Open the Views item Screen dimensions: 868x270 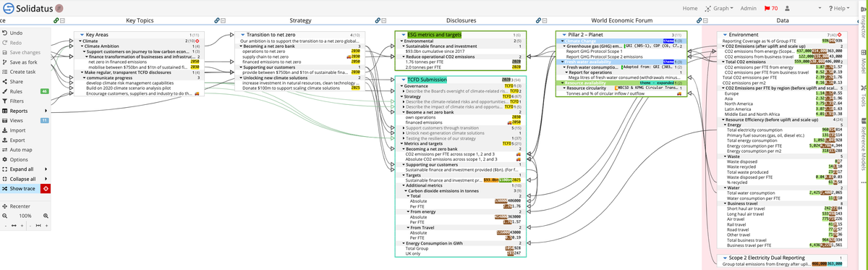[x=25, y=121]
